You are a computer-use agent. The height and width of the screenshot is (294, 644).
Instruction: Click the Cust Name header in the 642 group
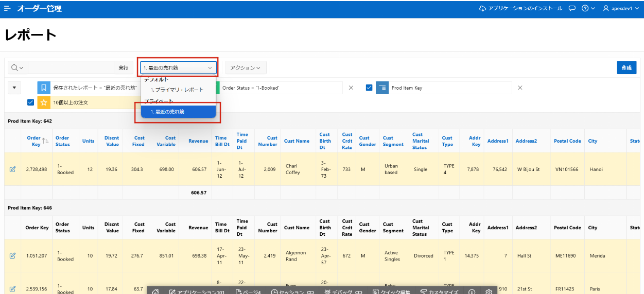(297, 141)
